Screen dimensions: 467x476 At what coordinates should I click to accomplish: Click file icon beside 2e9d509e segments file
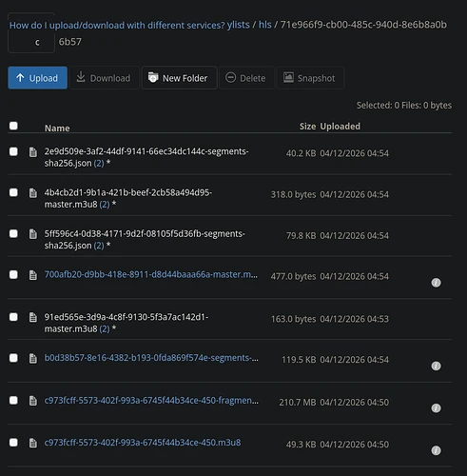(x=33, y=152)
